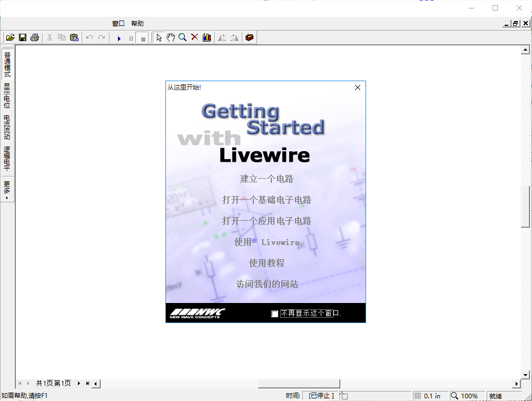The height and width of the screenshot is (401, 532).
Task: Pause the running simulation
Action: click(131, 37)
